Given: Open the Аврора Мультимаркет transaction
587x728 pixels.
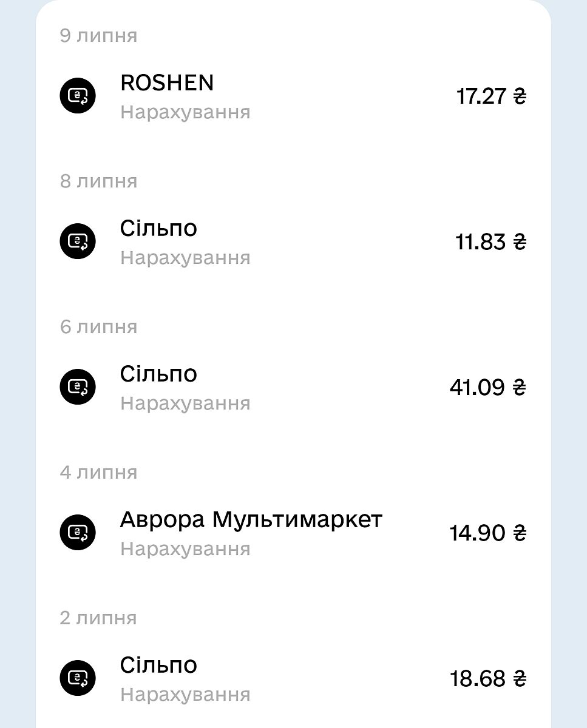Looking at the screenshot, I should point(251,520).
